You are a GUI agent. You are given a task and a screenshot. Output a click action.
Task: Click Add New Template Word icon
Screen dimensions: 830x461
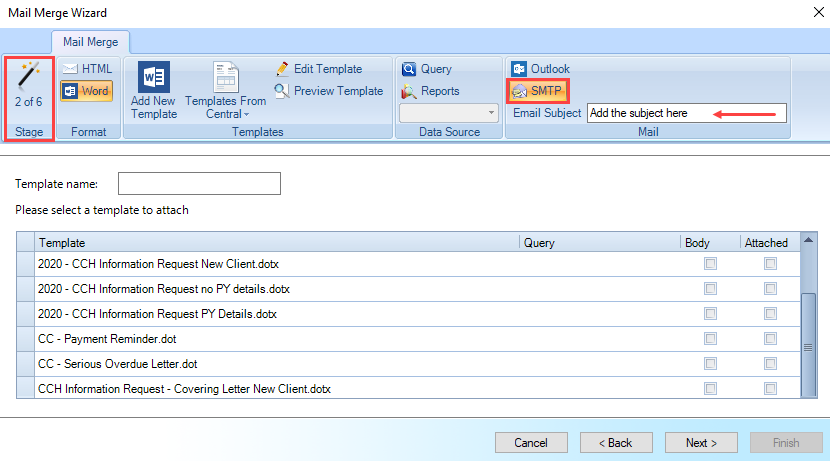154,77
